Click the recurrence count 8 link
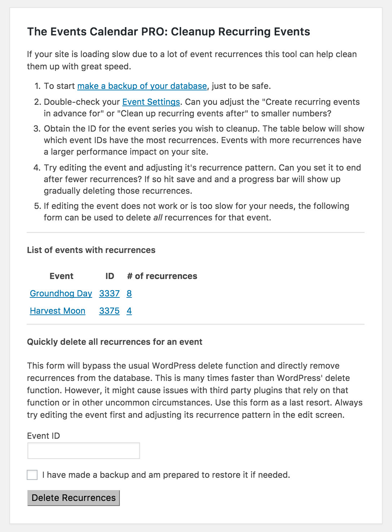The image size is (392, 532). coord(129,293)
